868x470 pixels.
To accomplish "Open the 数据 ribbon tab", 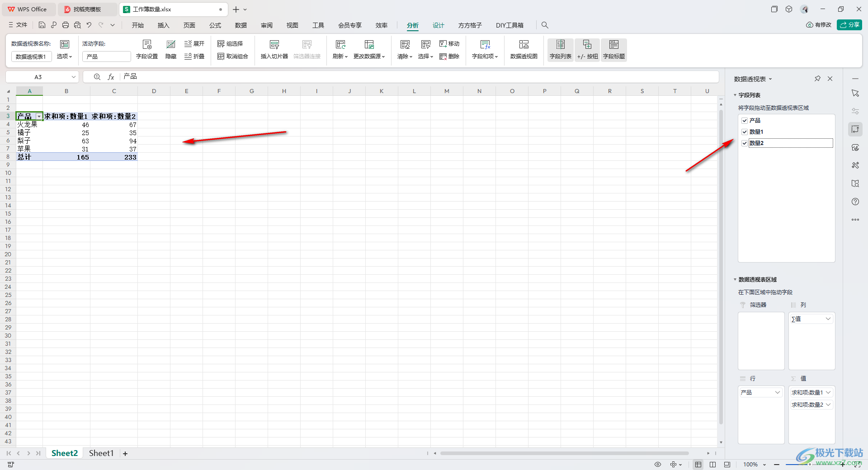I will click(241, 25).
